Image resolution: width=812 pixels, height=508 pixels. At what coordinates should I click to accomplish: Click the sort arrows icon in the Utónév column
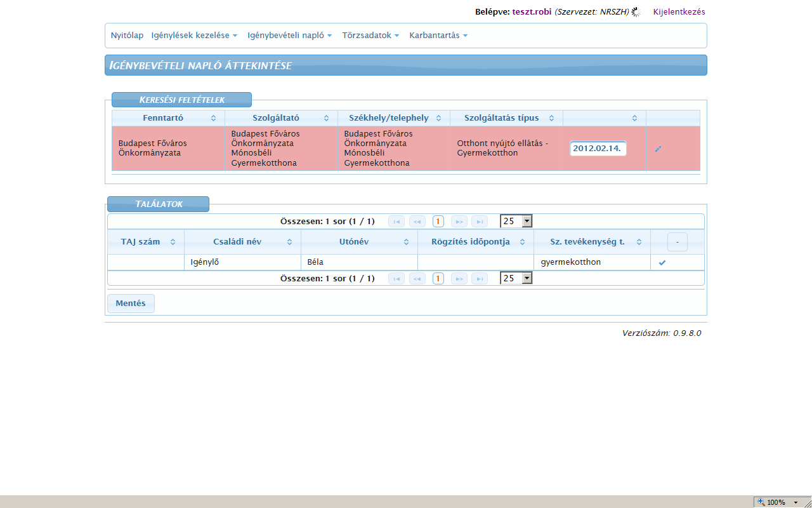click(406, 242)
